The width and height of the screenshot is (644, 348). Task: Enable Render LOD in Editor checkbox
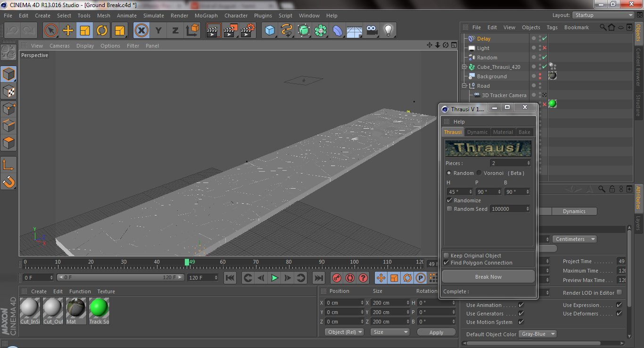pos(619,292)
